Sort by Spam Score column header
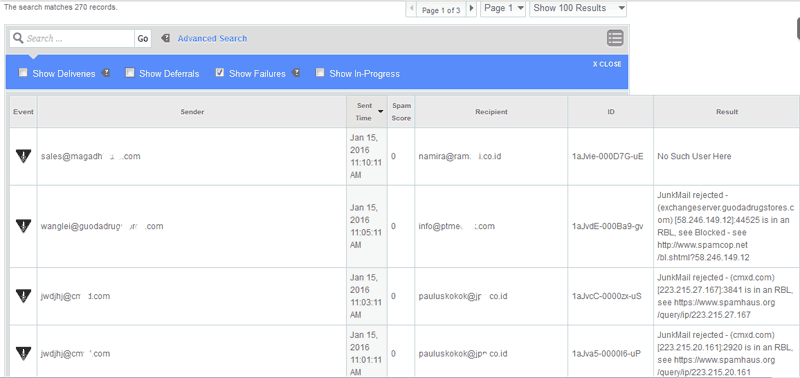Viewport: 800px width, 378px height. [401, 112]
